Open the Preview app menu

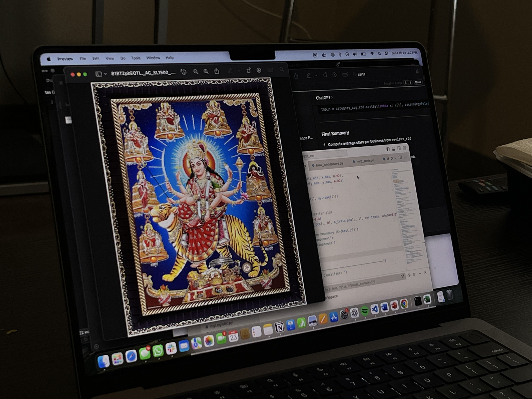coord(65,59)
